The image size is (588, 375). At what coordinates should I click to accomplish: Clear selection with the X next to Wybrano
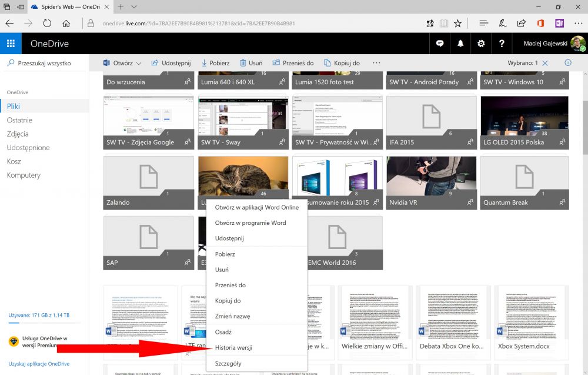pyautogui.click(x=545, y=63)
